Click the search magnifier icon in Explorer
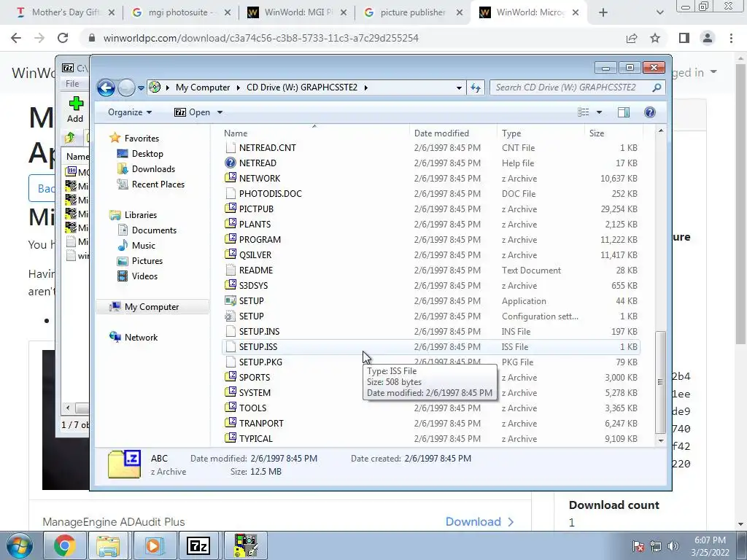The height and width of the screenshot is (560, 747). (x=657, y=87)
